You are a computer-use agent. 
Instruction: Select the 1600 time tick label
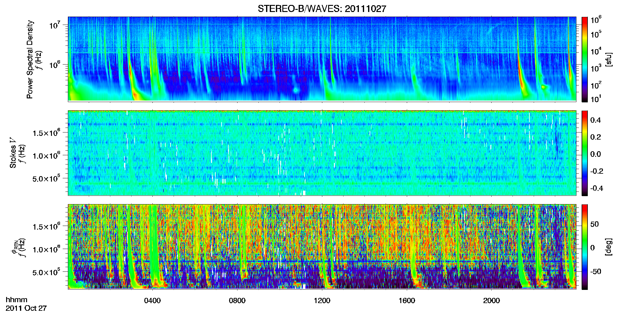click(407, 301)
